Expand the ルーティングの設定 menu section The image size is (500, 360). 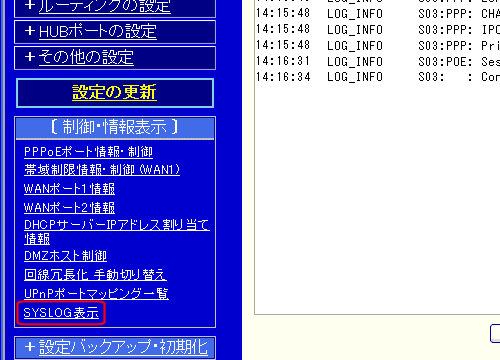(x=104, y=6)
